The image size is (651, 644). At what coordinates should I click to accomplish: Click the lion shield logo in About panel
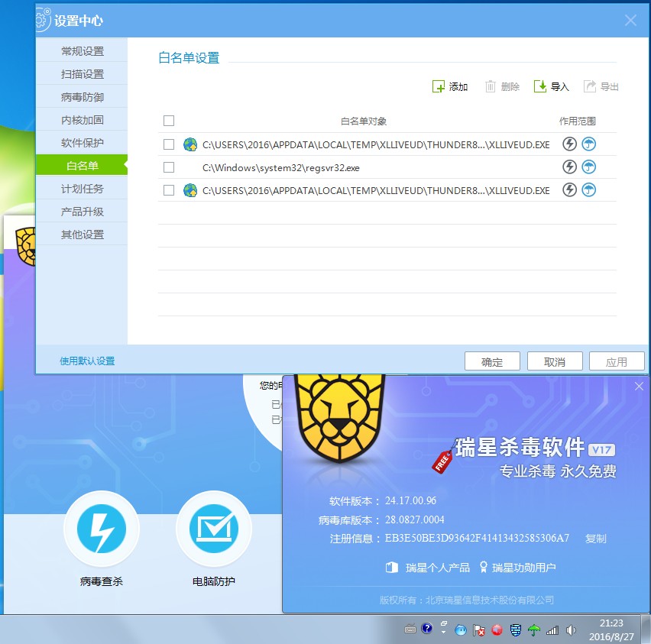tap(339, 417)
